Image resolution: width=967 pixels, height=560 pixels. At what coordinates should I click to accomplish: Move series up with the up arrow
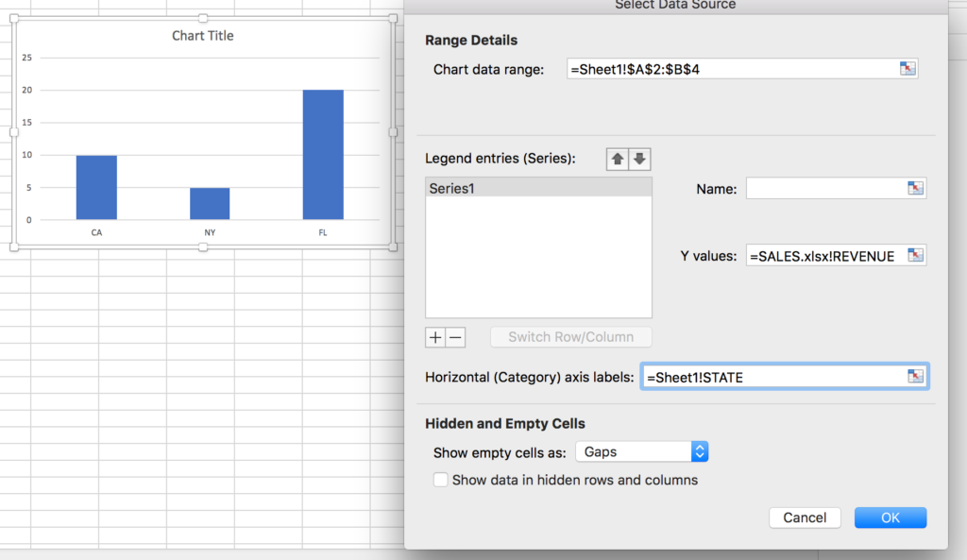pyautogui.click(x=617, y=159)
